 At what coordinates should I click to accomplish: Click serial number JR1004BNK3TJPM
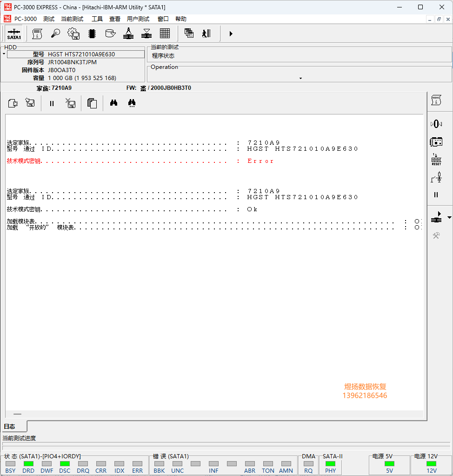pos(72,62)
